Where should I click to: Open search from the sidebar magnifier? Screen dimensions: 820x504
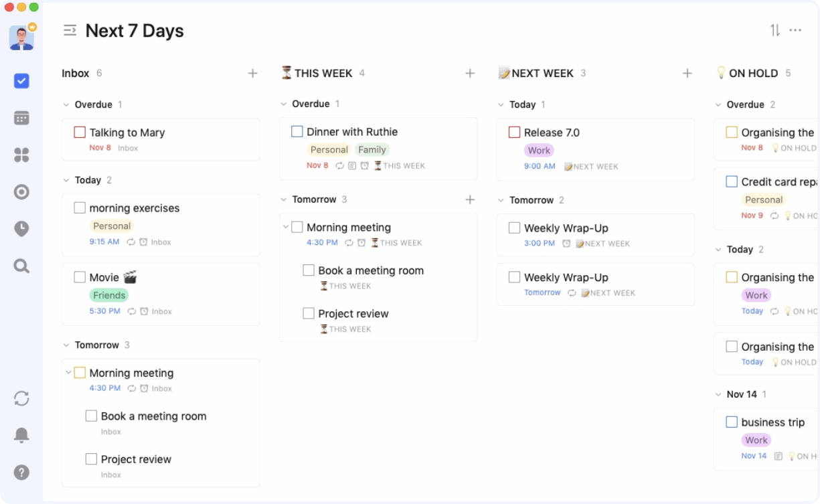click(x=21, y=266)
